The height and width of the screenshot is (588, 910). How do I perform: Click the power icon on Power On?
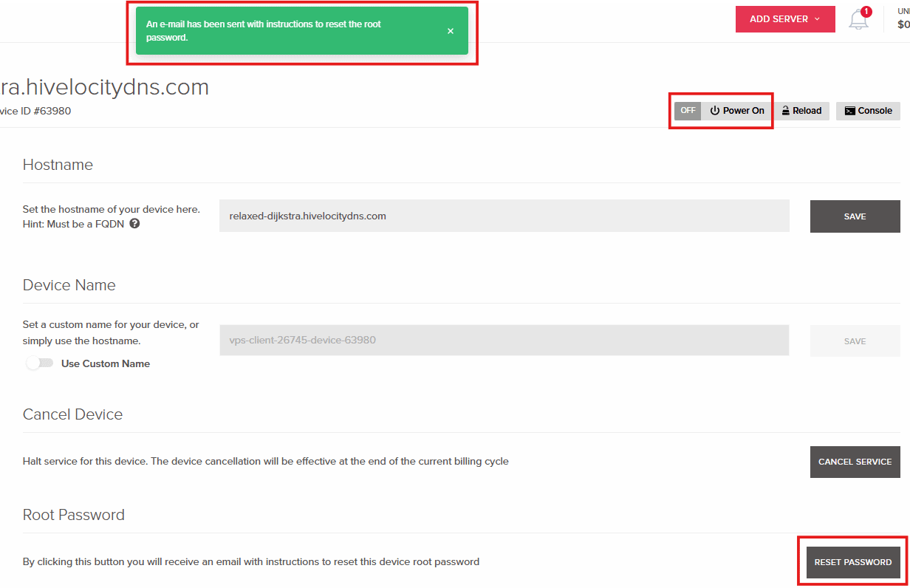pyautogui.click(x=715, y=110)
